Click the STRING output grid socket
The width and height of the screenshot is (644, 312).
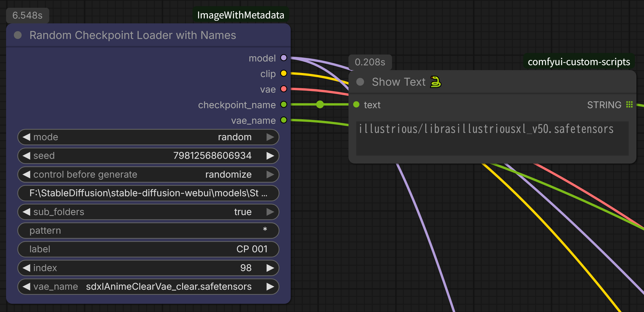(x=629, y=104)
